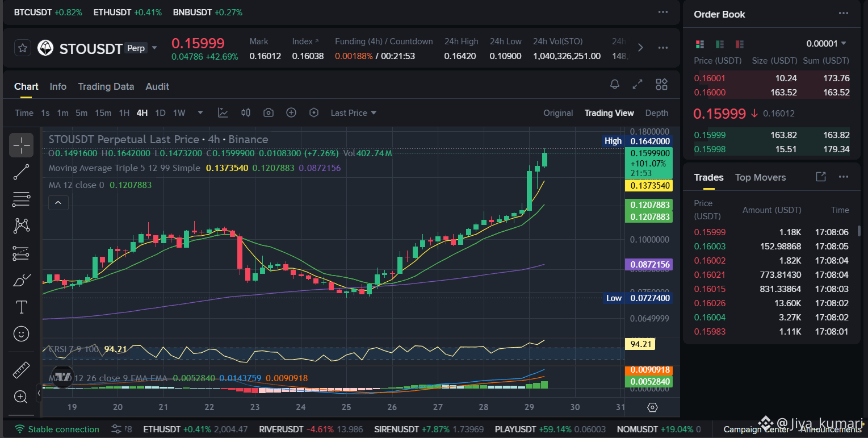Open Trades panel more options menu
This screenshot has width=868, height=438.
tap(844, 177)
